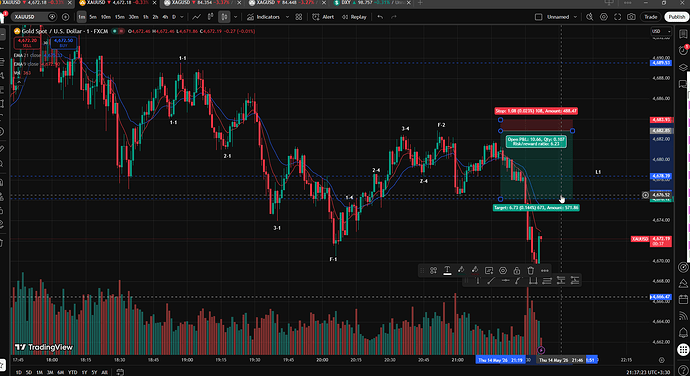
Task: Select the 1D date range
Action: coord(18,372)
